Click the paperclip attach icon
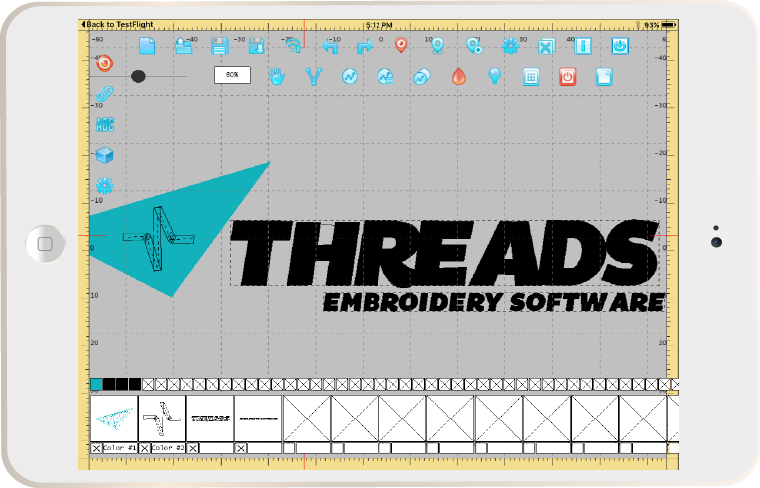 (104, 94)
